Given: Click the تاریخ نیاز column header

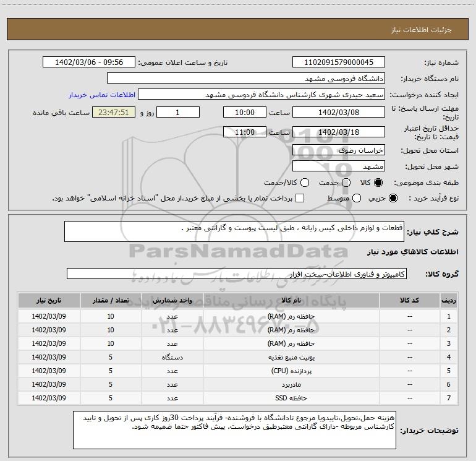Looking at the screenshot, I should click(x=49, y=301).
